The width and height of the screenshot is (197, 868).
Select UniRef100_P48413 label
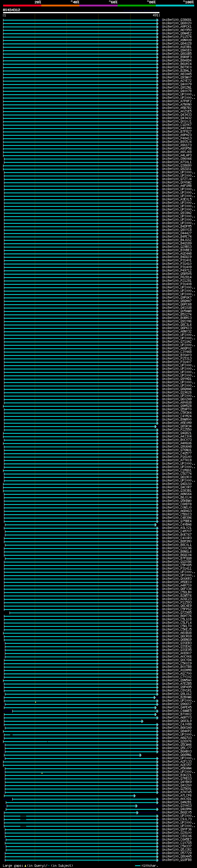pos(177,139)
